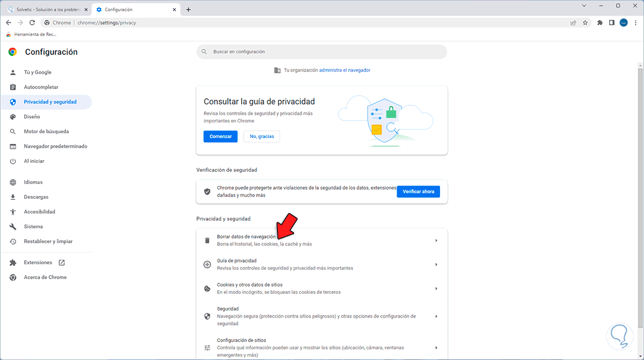Click the Verificar ahora button

pos(418,191)
